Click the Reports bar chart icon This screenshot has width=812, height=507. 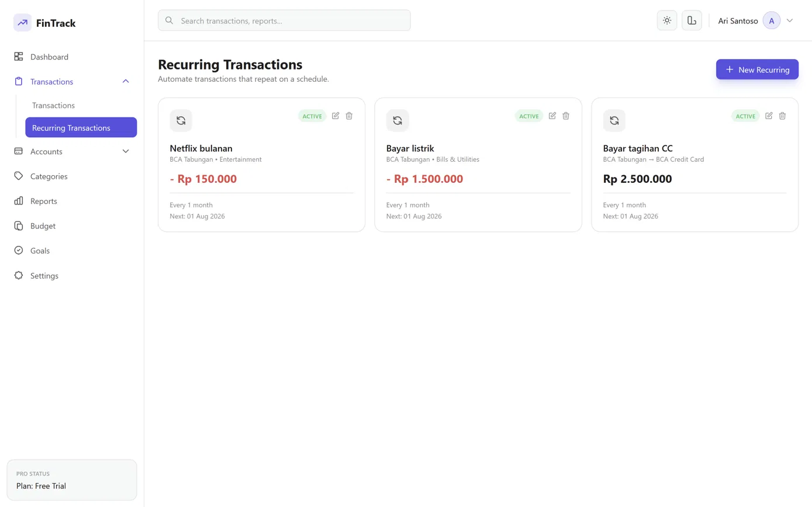[x=19, y=201]
